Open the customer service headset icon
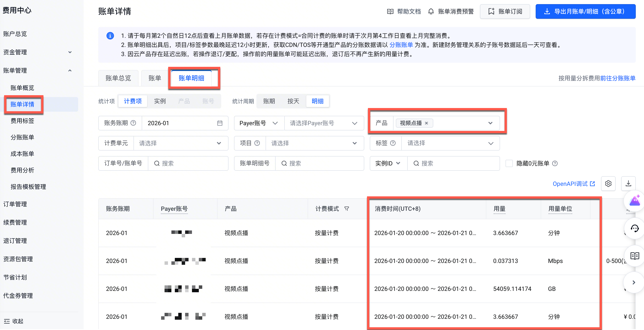 pyautogui.click(x=634, y=228)
